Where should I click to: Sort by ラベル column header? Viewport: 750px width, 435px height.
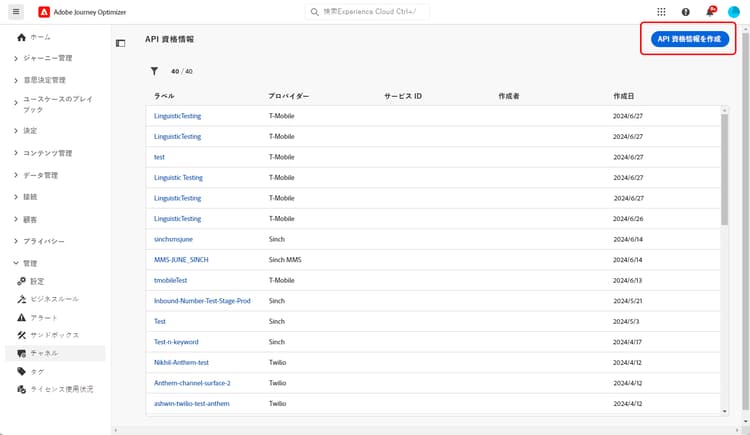164,96
